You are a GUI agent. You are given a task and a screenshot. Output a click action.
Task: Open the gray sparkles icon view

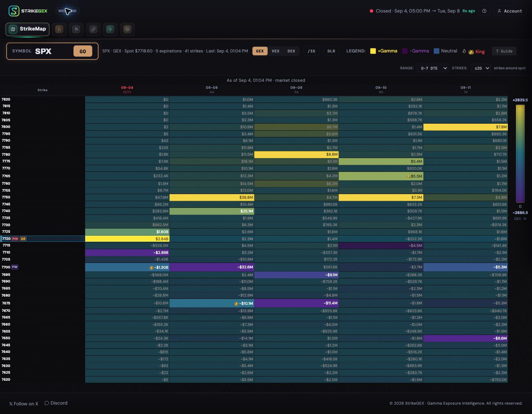[x=93, y=29]
